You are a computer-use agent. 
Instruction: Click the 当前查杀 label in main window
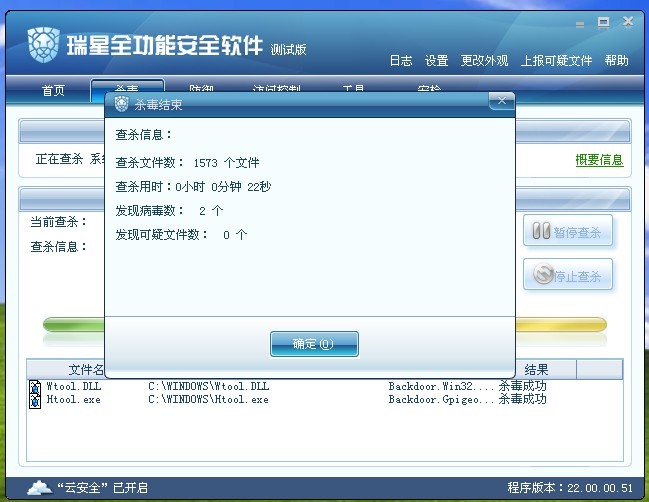58,222
